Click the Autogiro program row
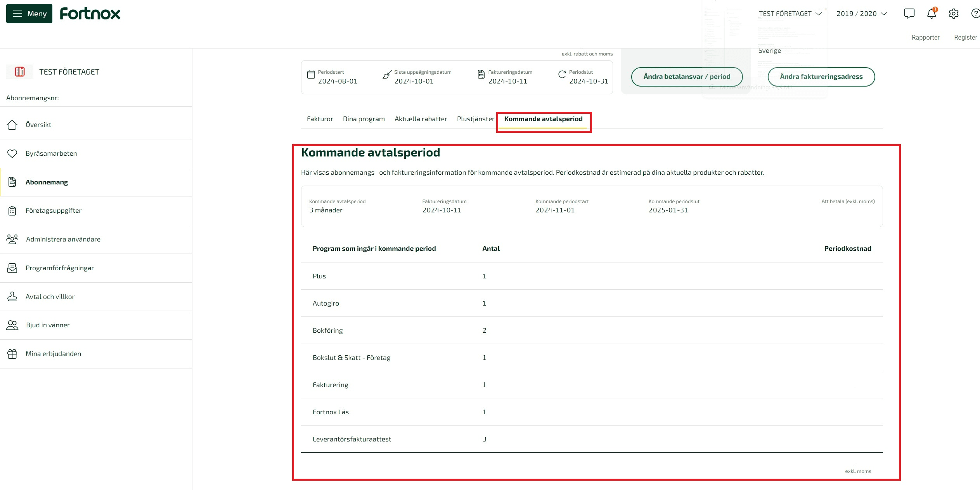 coord(592,303)
